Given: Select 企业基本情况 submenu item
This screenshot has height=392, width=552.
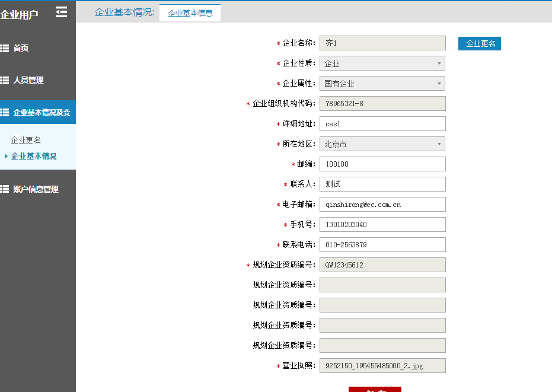Looking at the screenshot, I should pyautogui.click(x=34, y=156).
